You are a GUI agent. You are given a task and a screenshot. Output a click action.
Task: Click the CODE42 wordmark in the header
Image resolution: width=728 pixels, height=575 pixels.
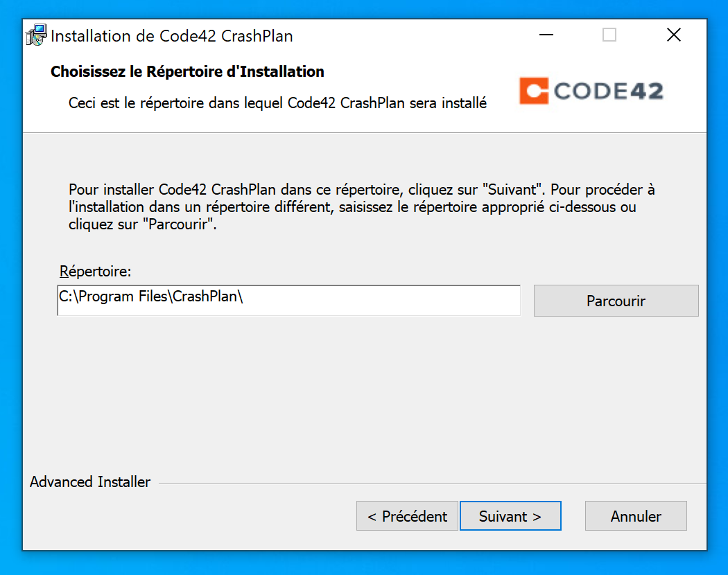[608, 91]
